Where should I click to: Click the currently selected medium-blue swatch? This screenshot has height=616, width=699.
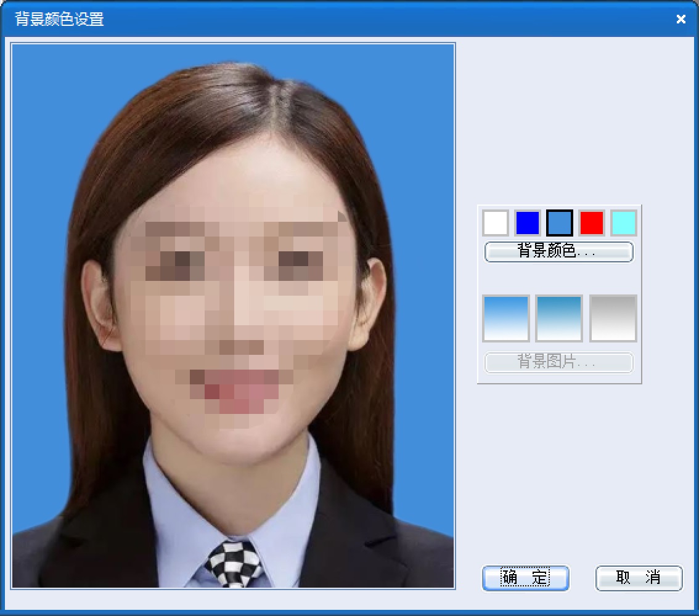point(559,223)
